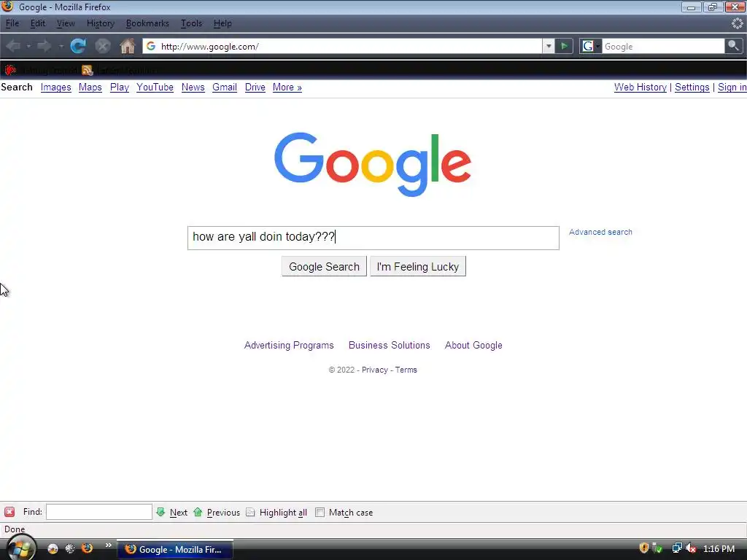Open the Terms link
Image resolution: width=747 pixels, height=560 pixels.
(x=406, y=370)
